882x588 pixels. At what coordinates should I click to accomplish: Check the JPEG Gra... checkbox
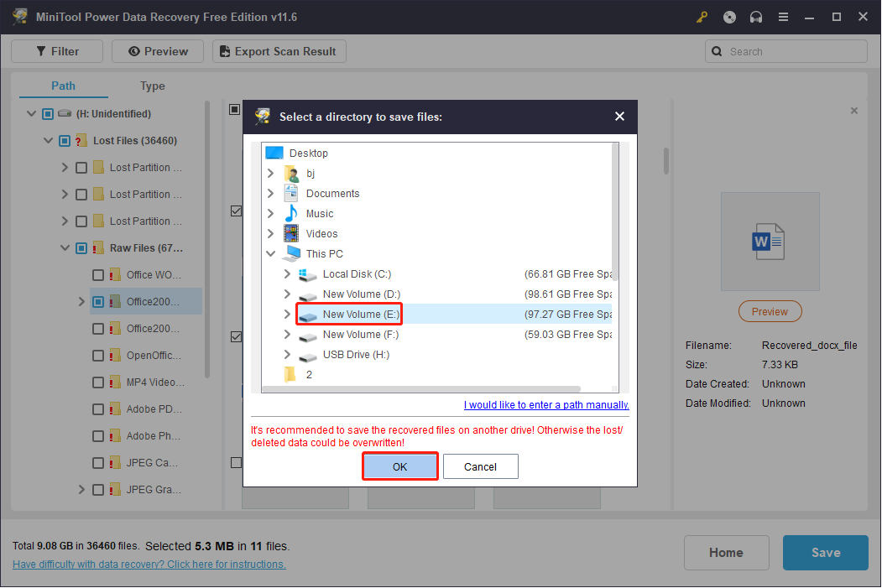tap(98, 490)
